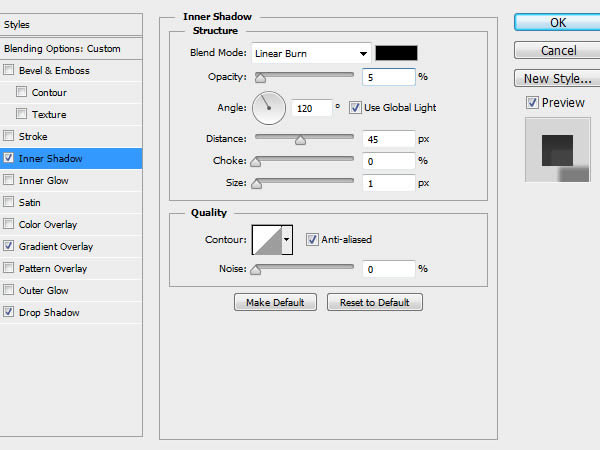This screenshot has height=450, width=600.
Task: Confirm with the OK button
Action: (x=558, y=23)
